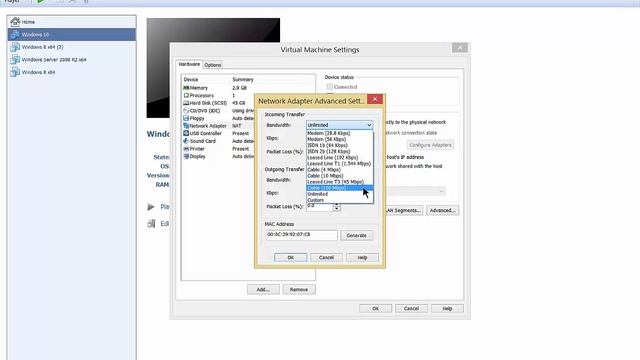This screenshot has height=360, width=640.
Task: Choose Cable (100 Mbps) highlighted option
Action: coord(340,188)
